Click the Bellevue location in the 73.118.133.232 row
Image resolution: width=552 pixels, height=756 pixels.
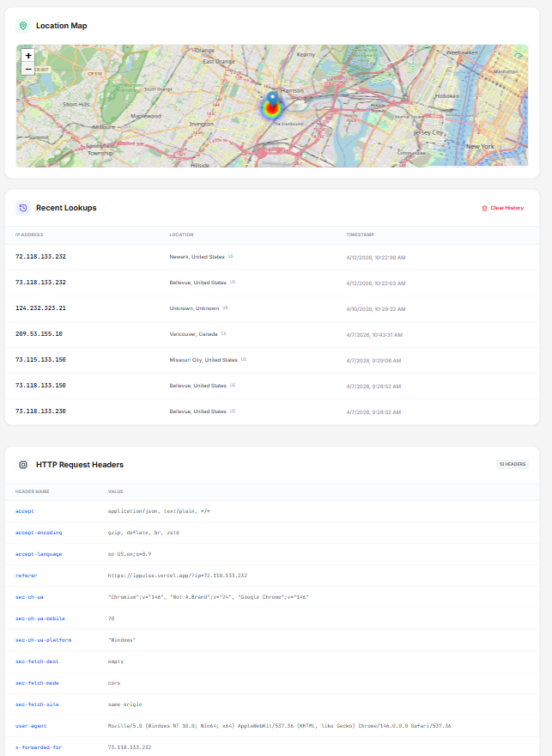[198, 283]
